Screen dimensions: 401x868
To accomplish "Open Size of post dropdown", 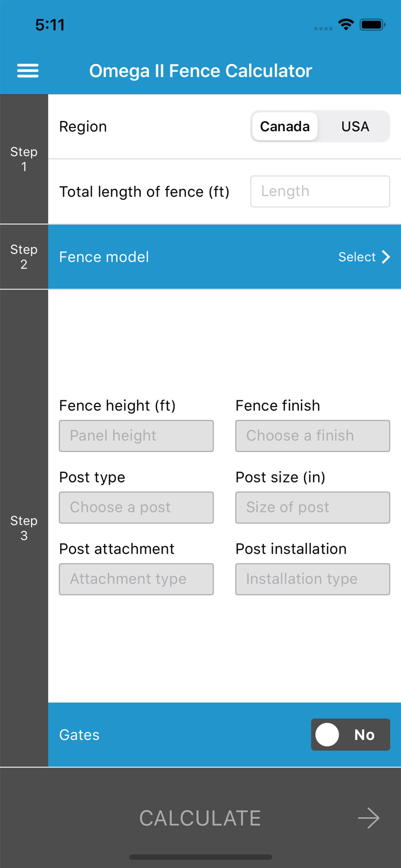I will tap(312, 507).
